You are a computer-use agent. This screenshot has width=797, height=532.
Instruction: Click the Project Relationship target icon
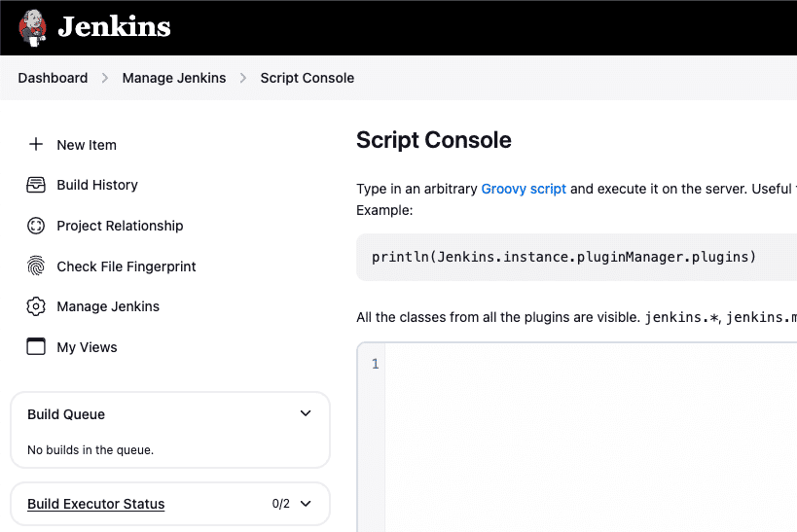(x=36, y=226)
